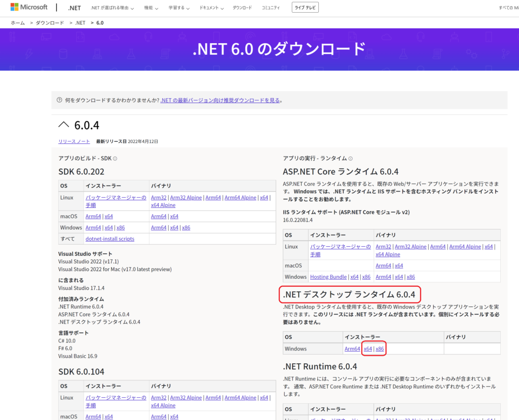Click the Microsoft logo in the header
519x420 pixels.
coord(29,7)
